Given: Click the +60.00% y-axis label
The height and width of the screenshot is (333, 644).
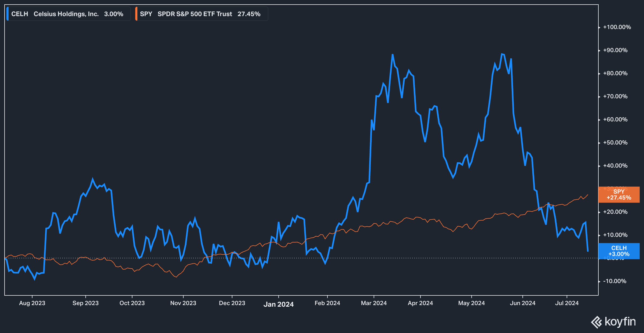Looking at the screenshot, I should 615,120.
